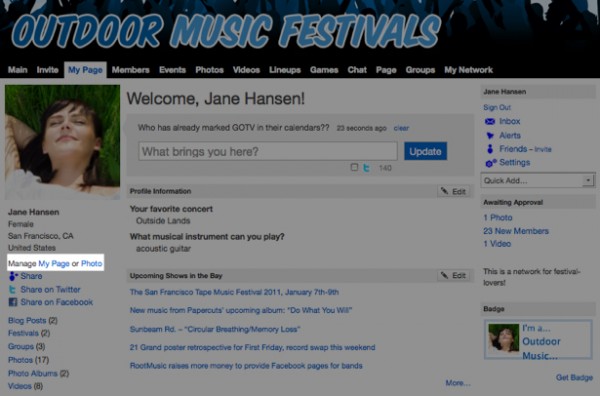Image resolution: width=600 pixels, height=396 pixels.
Task: Click the 'Outdoor Music...' badge link
Action: click(541, 349)
